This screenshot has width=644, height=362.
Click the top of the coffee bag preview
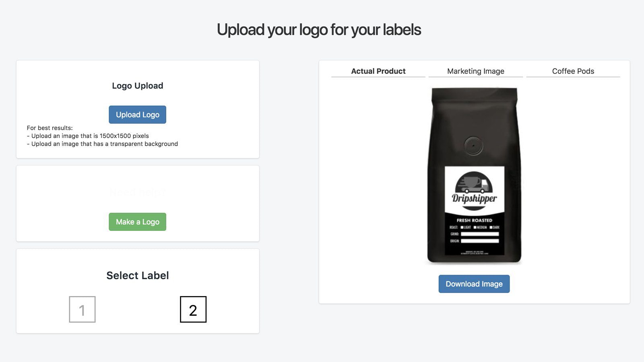474,94
